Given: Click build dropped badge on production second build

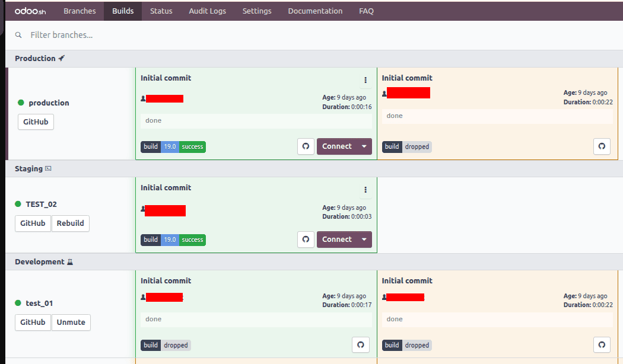Looking at the screenshot, I should 407,147.
